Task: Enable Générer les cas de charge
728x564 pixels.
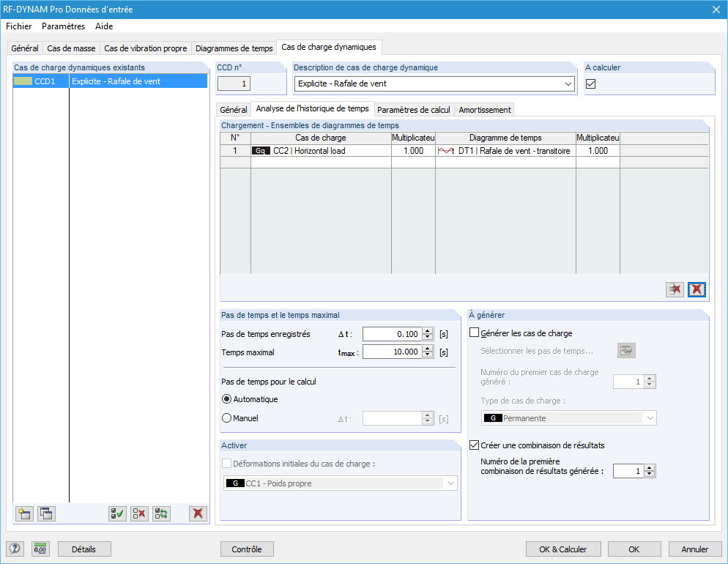Action: [474, 333]
